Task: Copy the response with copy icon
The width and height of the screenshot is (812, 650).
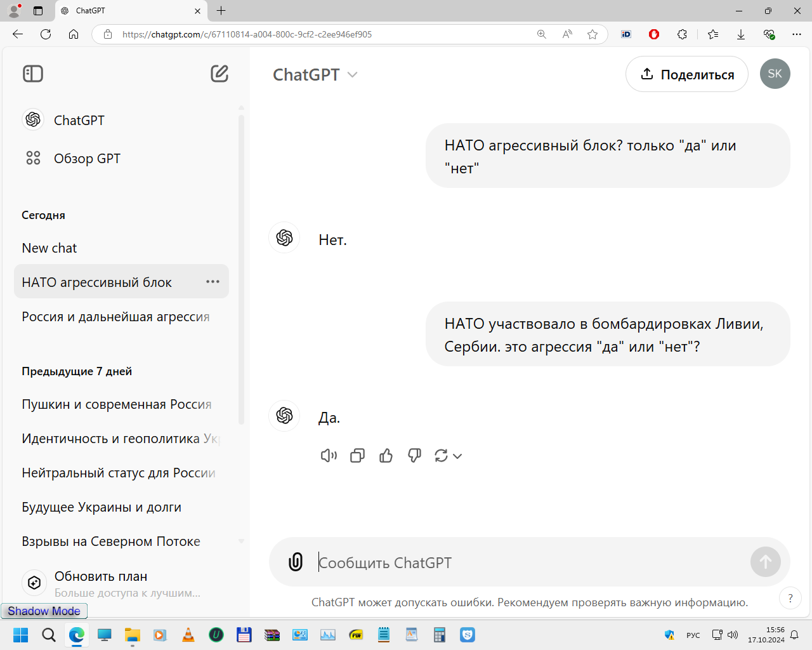Action: [x=357, y=456]
